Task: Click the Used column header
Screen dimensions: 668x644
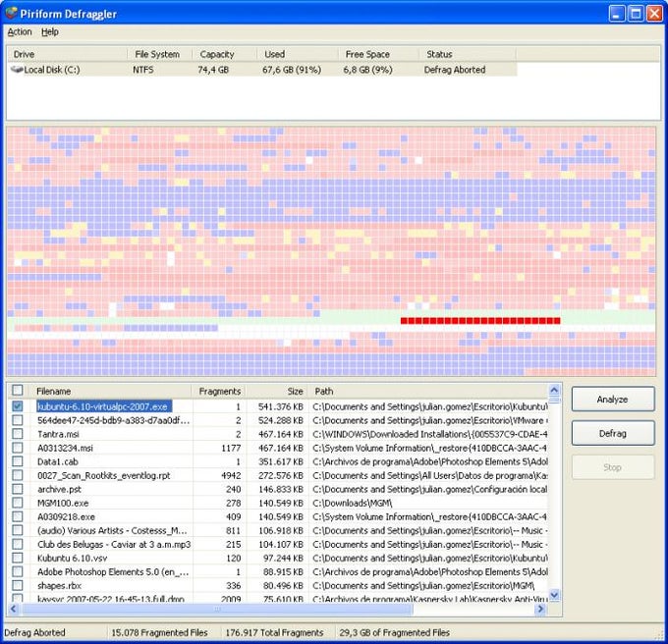Action: (298, 54)
